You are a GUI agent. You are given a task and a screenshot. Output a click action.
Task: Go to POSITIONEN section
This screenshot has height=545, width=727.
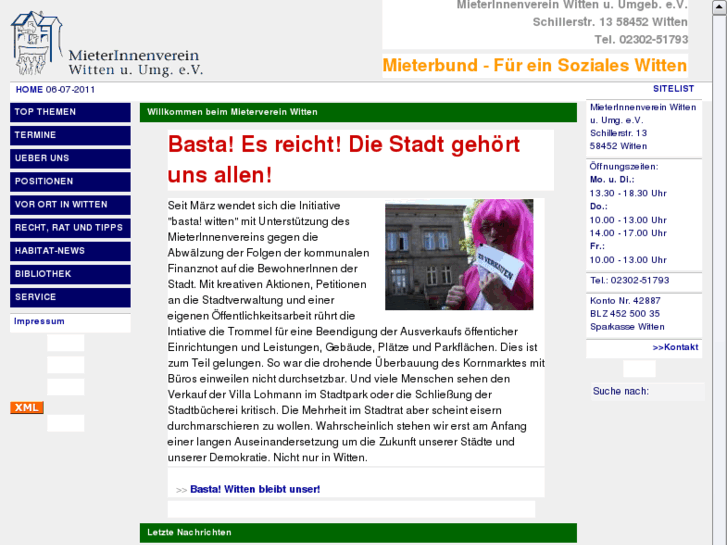70,182
